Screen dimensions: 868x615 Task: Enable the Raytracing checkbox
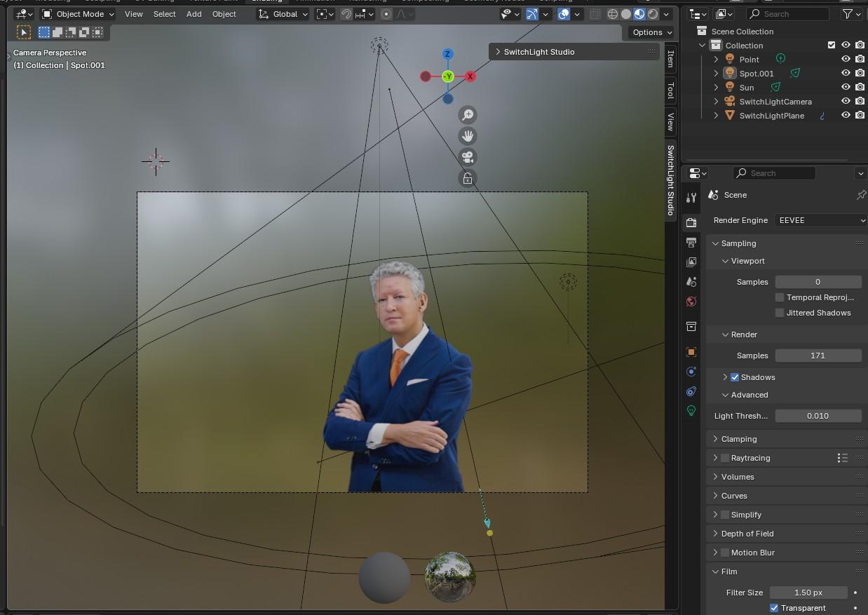click(725, 458)
